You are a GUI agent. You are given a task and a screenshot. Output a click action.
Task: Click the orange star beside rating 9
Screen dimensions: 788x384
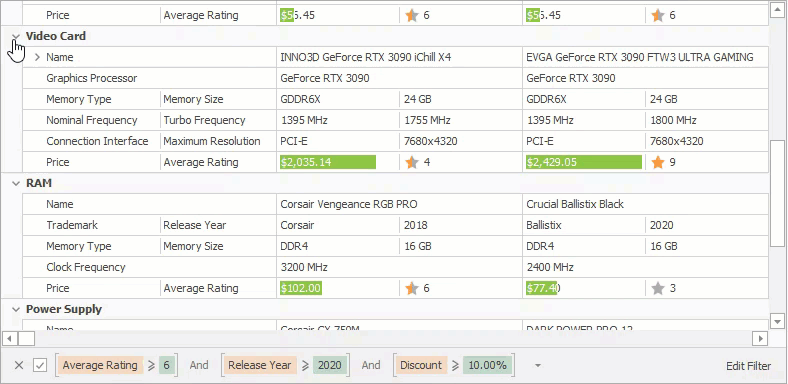tap(658, 162)
